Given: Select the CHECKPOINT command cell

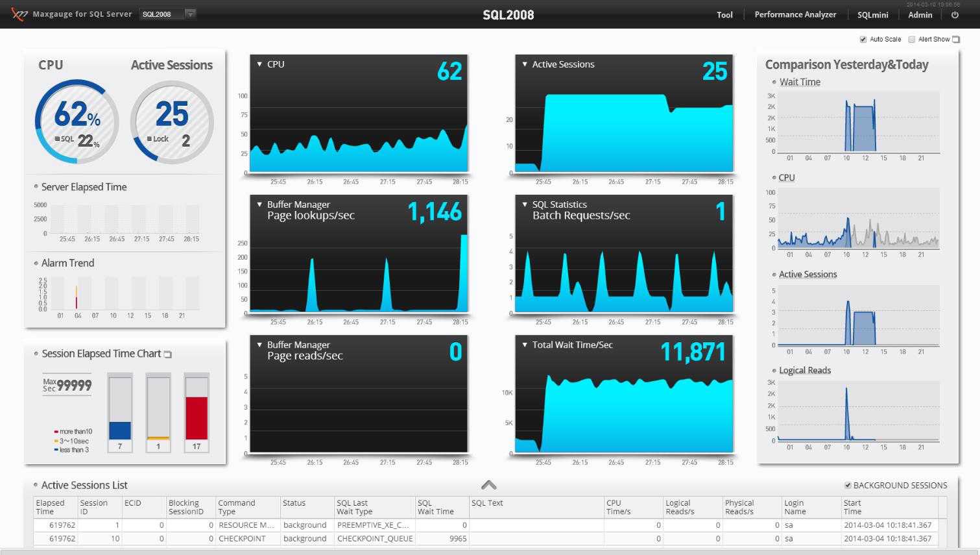Looking at the screenshot, I should point(248,539).
